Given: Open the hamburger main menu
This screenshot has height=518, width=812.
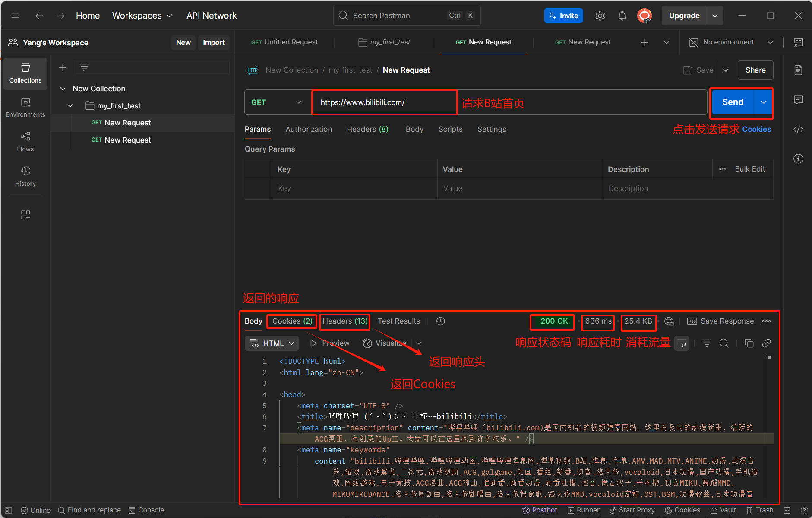Looking at the screenshot, I should (15, 16).
